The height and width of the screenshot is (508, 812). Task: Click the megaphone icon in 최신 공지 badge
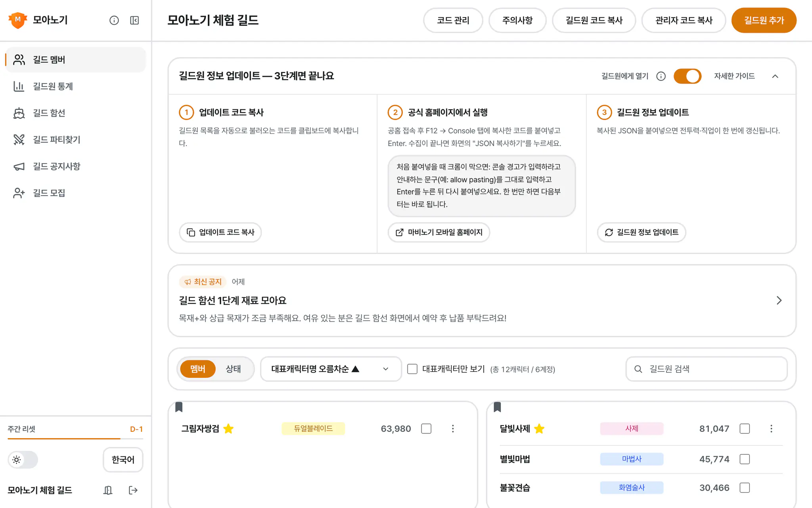click(188, 282)
